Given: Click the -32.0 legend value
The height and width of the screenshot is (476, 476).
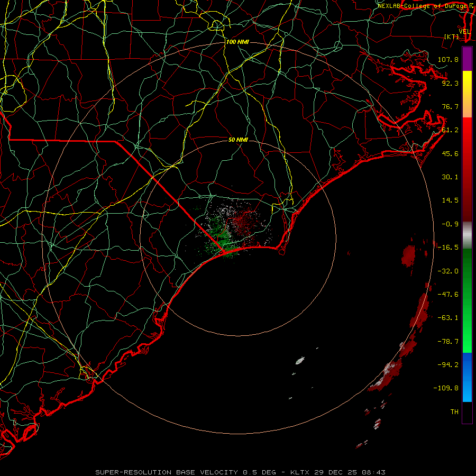Looking at the screenshot, I should [x=448, y=271].
